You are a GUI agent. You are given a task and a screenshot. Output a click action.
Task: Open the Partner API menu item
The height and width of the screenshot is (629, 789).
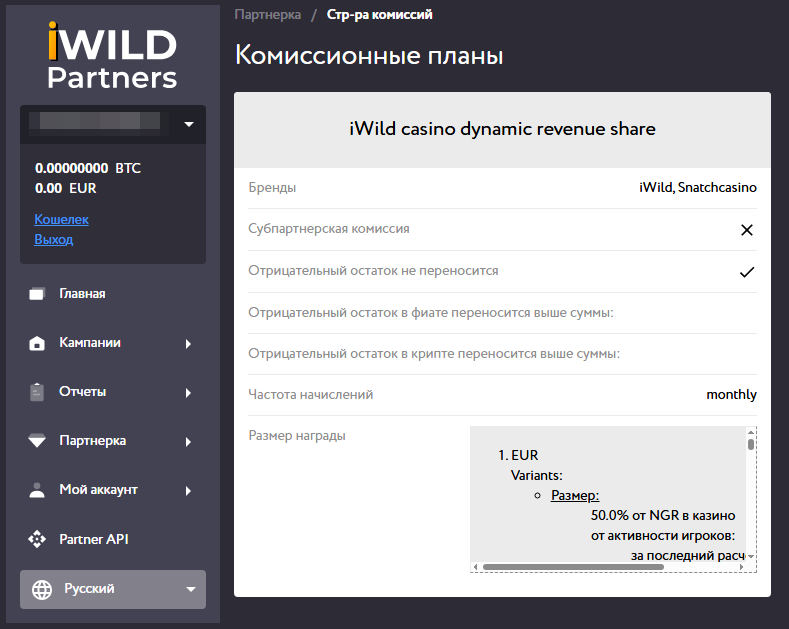pos(94,539)
